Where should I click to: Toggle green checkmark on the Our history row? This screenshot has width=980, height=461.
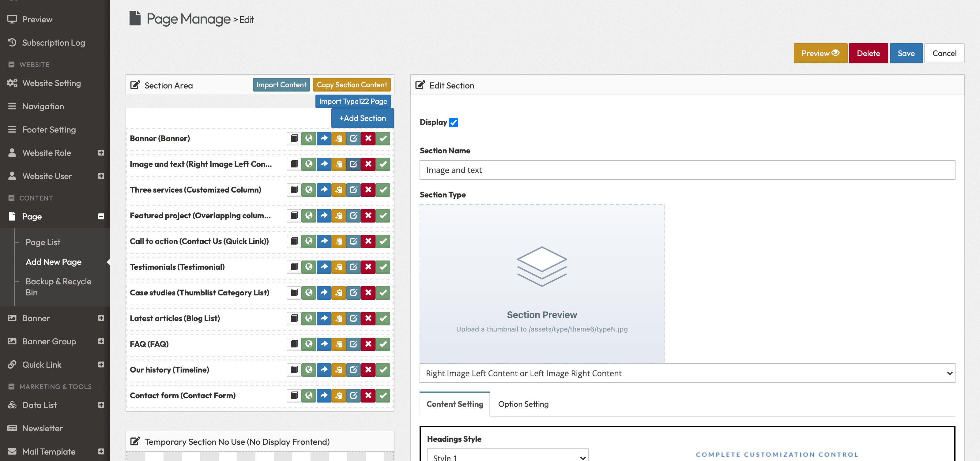point(383,370)
